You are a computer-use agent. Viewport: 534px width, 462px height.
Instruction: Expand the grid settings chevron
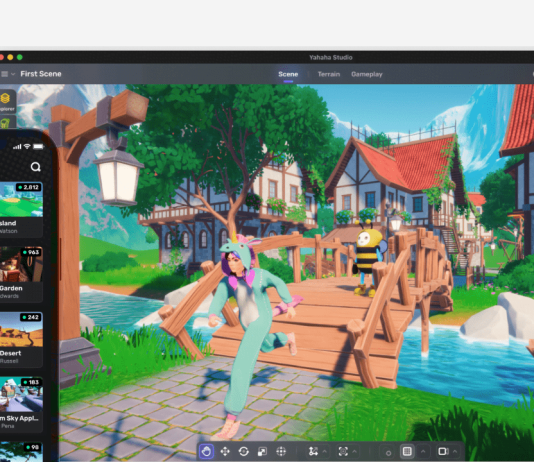coord(423,451)
